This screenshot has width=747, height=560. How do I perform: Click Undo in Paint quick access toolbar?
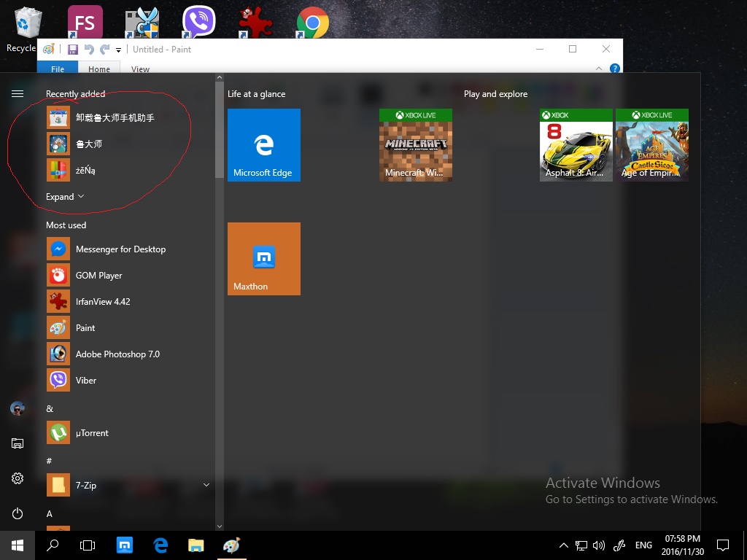88,49
